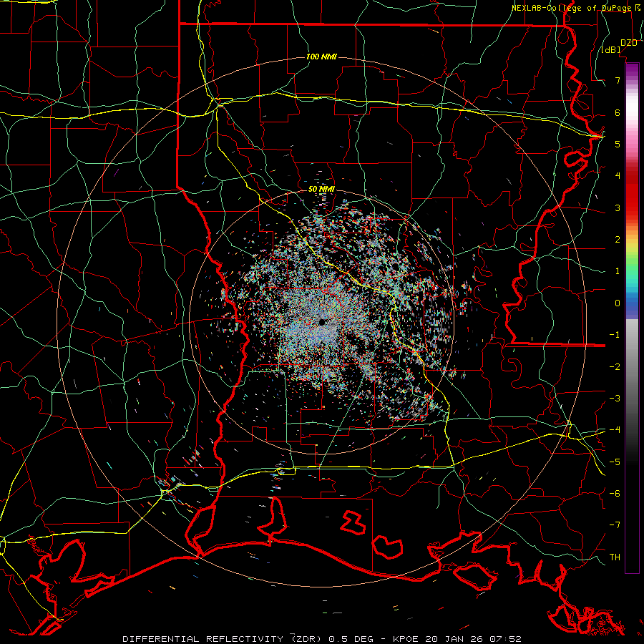Click the -7 dB scale value
Viewport: 644px width, 644px height.
(x=615, y=525)
